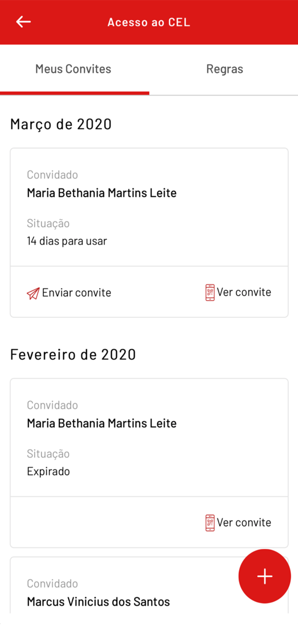Select the Meus Convites tab

(x=73, y=69)
